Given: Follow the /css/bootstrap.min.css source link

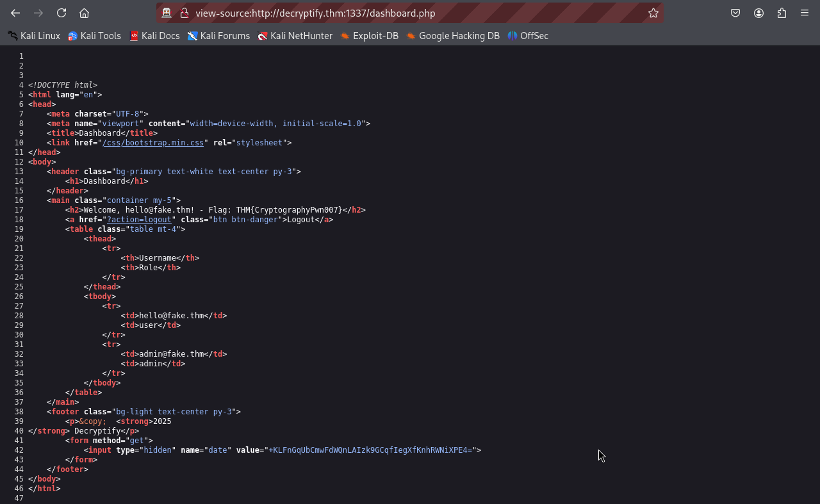Looking at the screenshot, I should pos(152,143).
